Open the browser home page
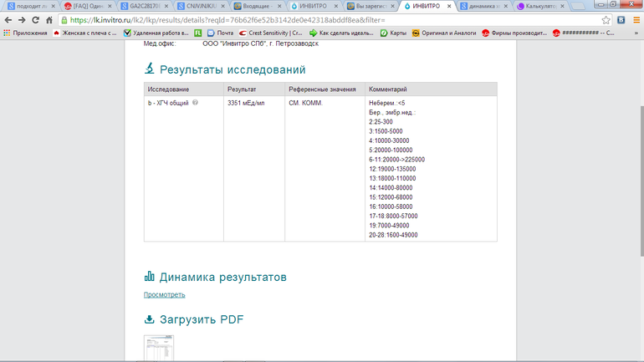The image size is (644, 362). click(49, 20)
